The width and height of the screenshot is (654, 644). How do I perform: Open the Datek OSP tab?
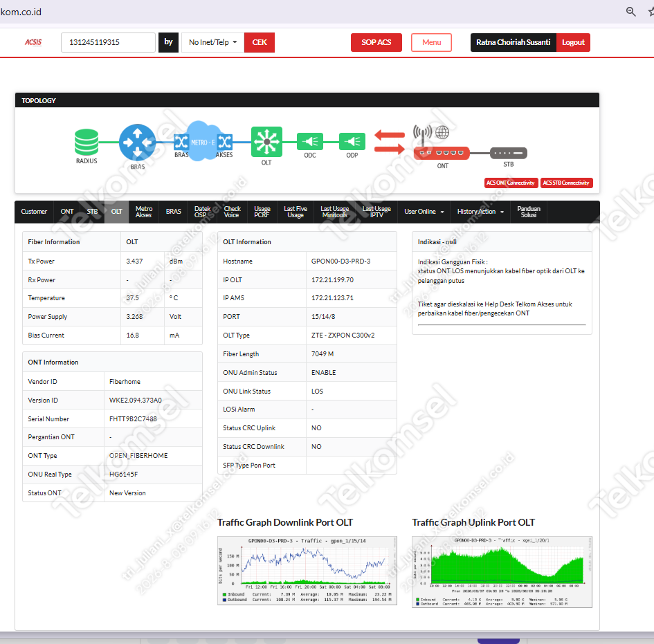[202, 212]
